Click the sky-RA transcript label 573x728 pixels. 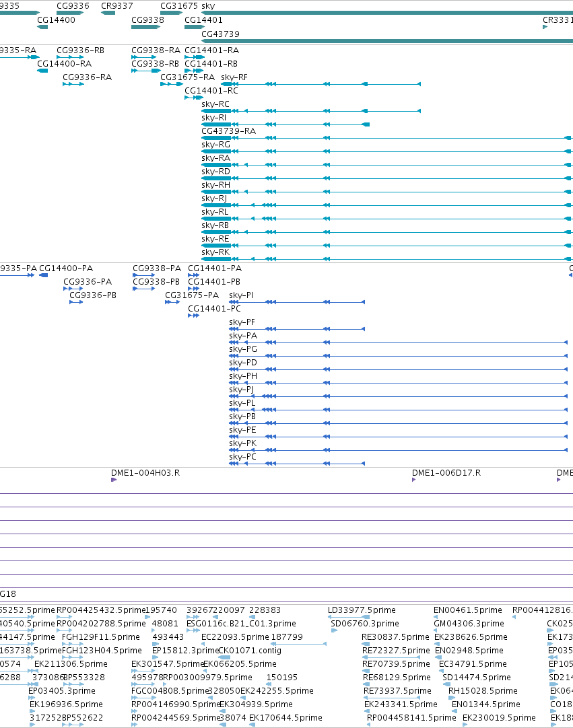click(215, 158)
